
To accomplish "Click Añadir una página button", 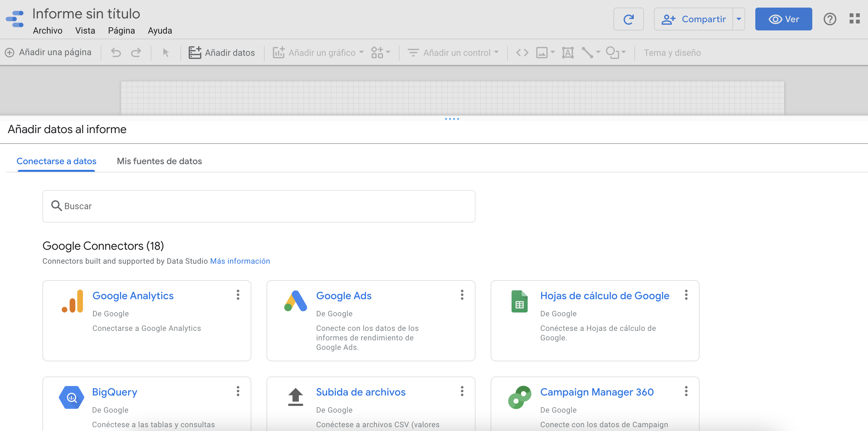I will (x=48, y=52).
